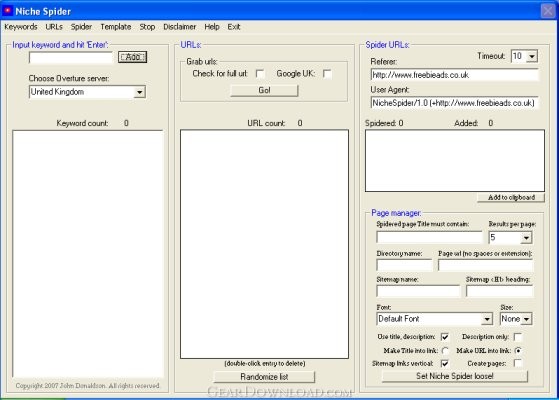Open the URLs menu

[x=54, y=27]
